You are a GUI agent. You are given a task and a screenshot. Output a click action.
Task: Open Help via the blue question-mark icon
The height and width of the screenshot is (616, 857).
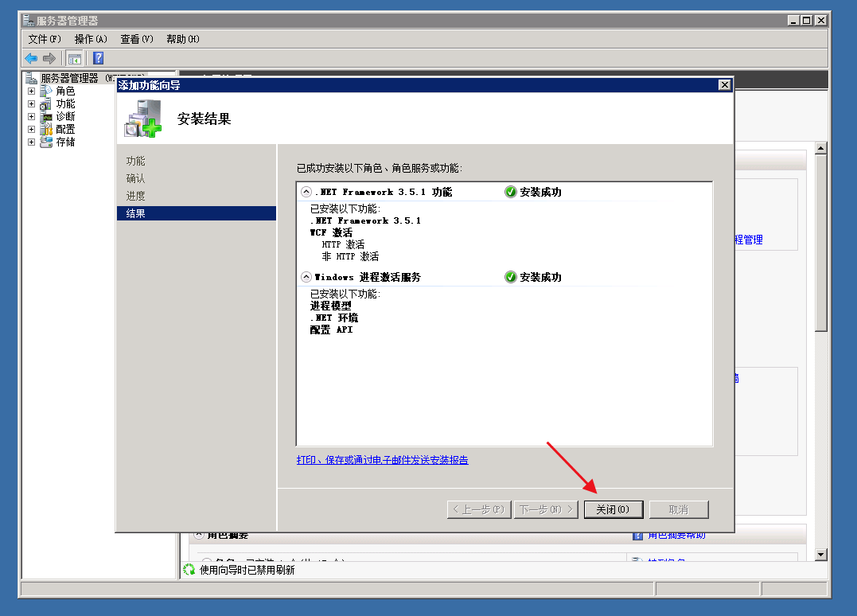click(98, 58)
